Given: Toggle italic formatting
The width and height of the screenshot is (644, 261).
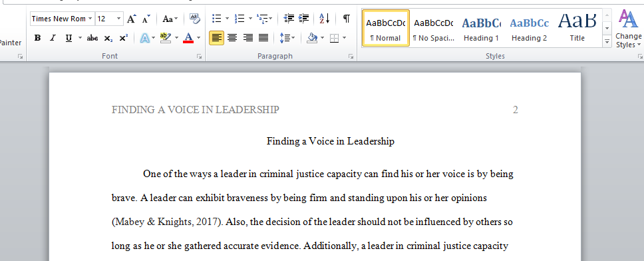Looking at the screenshot, I should click(x=53, y=38).
